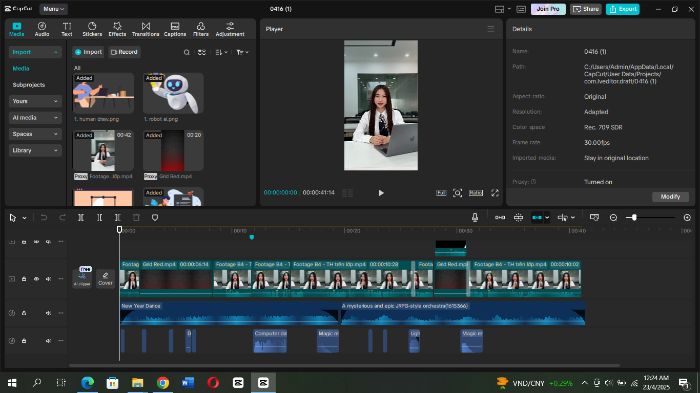Delete right of playhead tool
Screen dimensions: 700x393
click(x=118, y=217)
